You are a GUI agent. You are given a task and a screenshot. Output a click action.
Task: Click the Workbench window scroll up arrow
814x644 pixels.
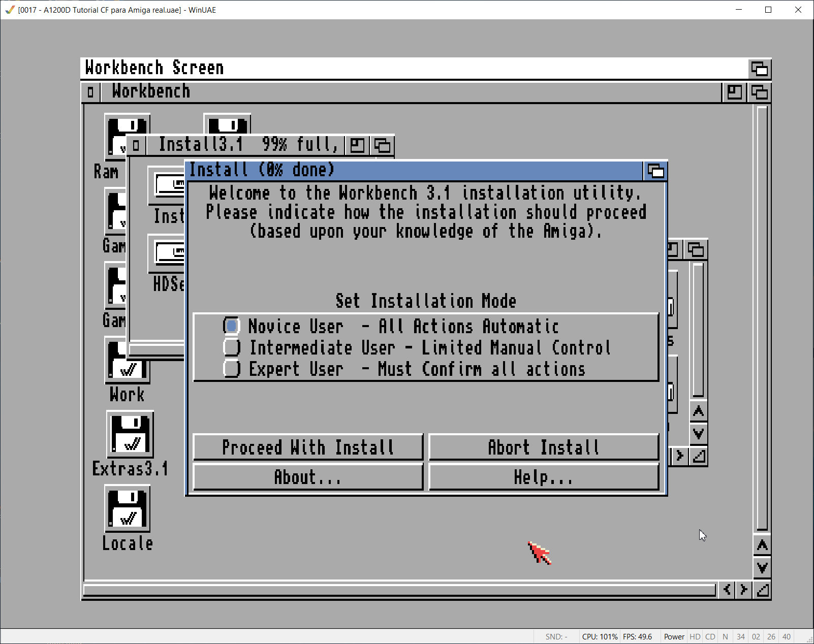tap(762, 545)
